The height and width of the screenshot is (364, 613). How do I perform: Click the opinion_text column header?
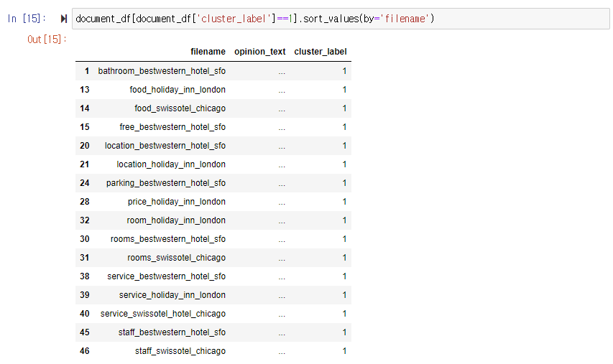coord(260,52)
